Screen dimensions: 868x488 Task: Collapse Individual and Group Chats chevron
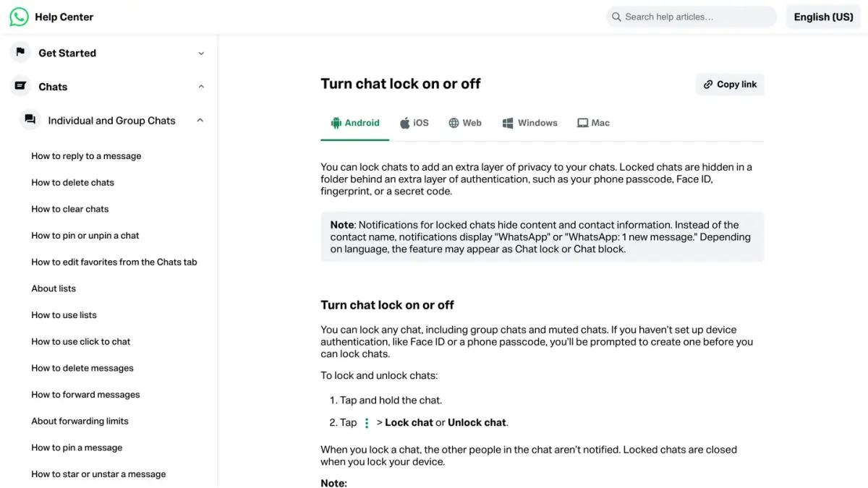200,121
